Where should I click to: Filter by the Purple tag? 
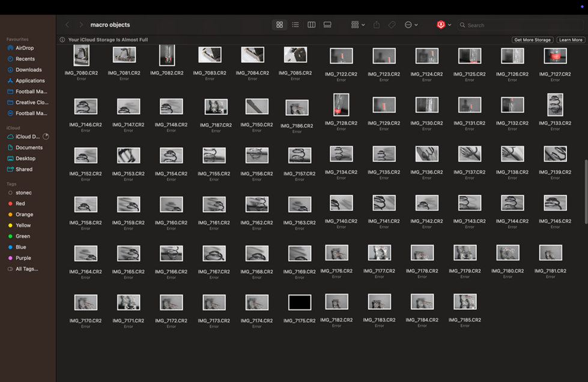point(23,258)
